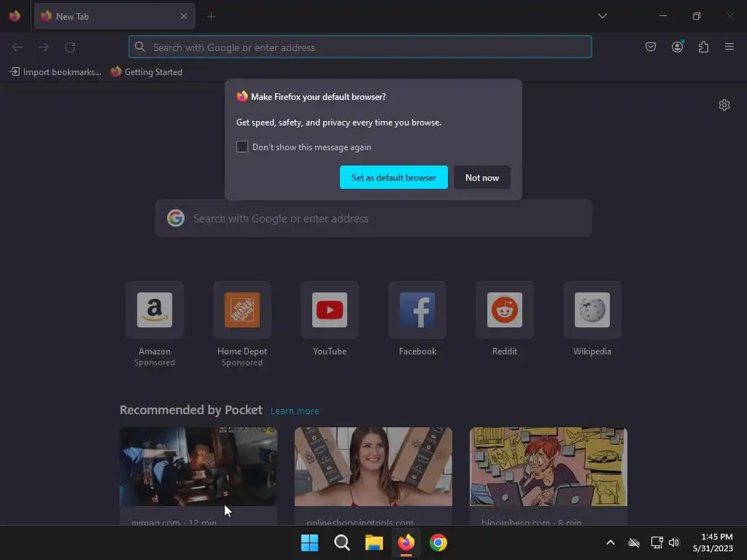Check Don't show this message again

242,147
